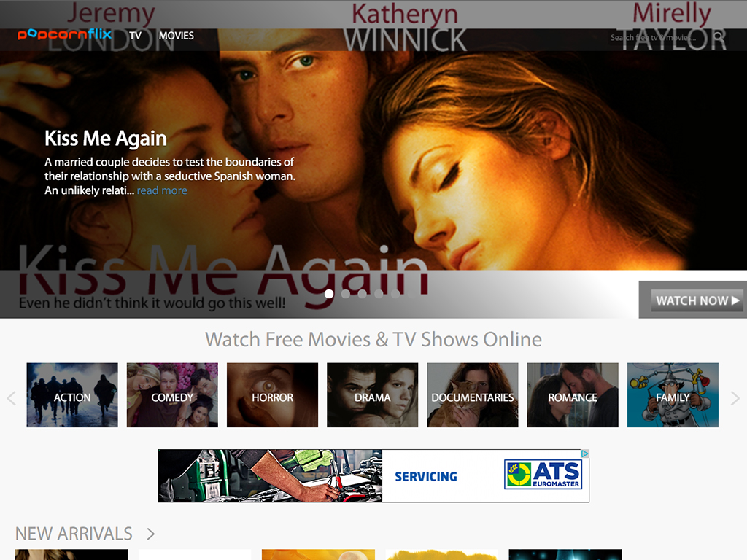Screen dimensions: 747x560
Task: Open the TV menu in the header
Action: pyautogui.click(x=135, y=36)
